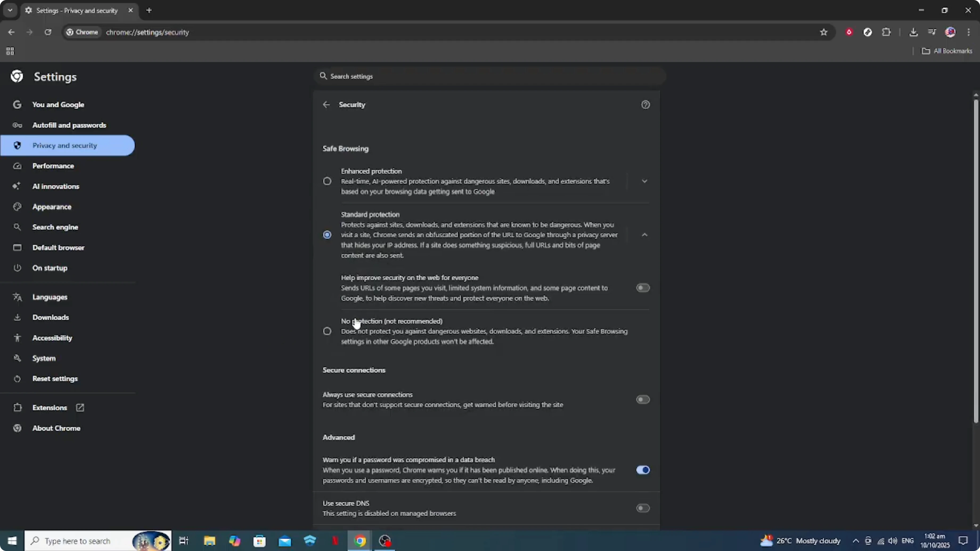This screenshot has width=980, height=551.
Task: Expand the Enhanced protection details chevron
Action: [x=644, y=181]
